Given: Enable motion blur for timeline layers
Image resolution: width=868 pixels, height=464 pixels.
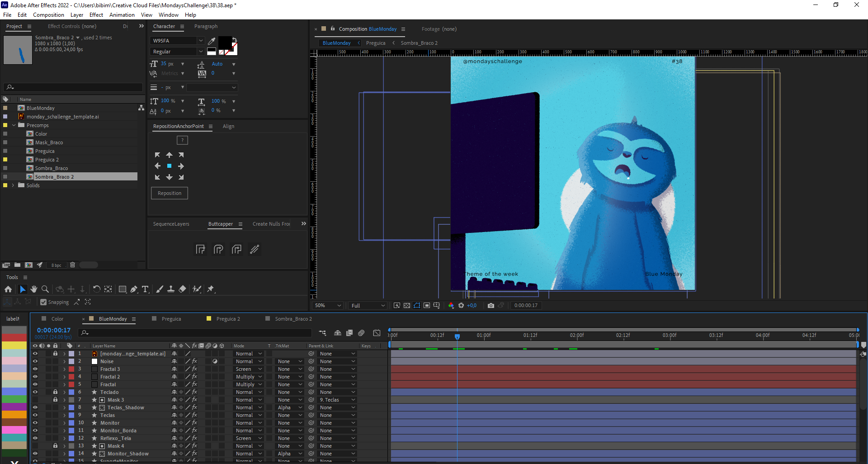Looking at the screenshot, I should (x=361, y=333).
